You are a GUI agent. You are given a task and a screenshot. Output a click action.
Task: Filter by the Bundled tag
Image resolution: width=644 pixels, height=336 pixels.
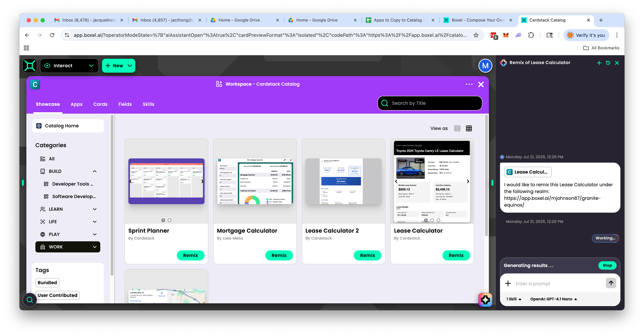point(47,283)
